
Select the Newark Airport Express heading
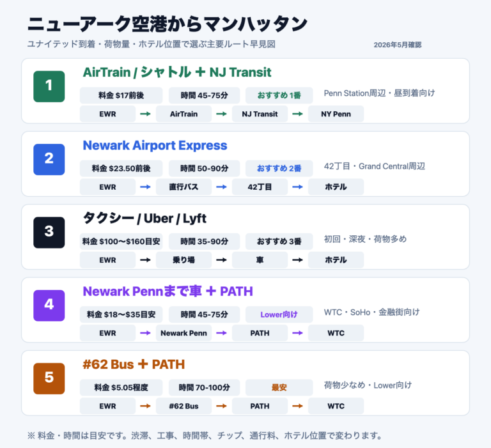pyautogui.click(x=155, y=146)
